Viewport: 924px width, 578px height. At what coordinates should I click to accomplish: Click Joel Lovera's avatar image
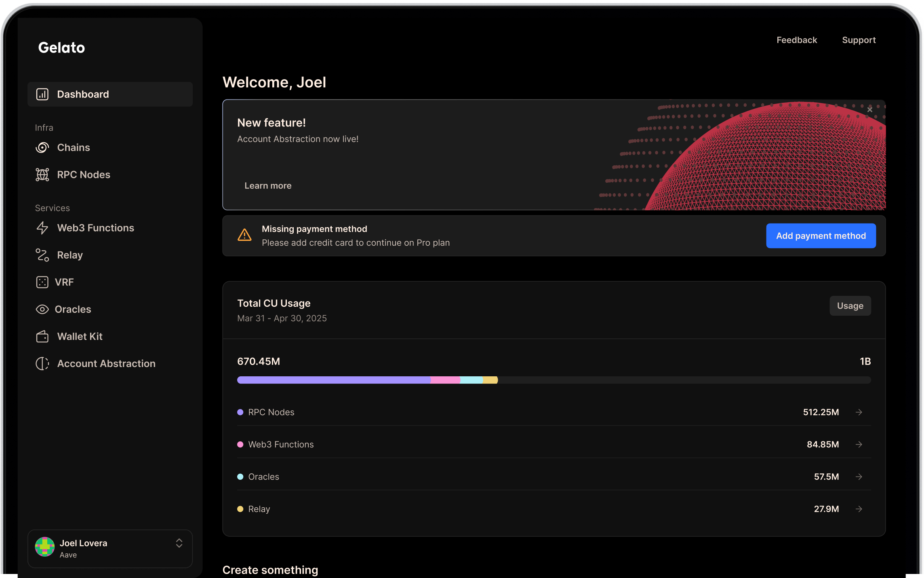pos(45,547)
